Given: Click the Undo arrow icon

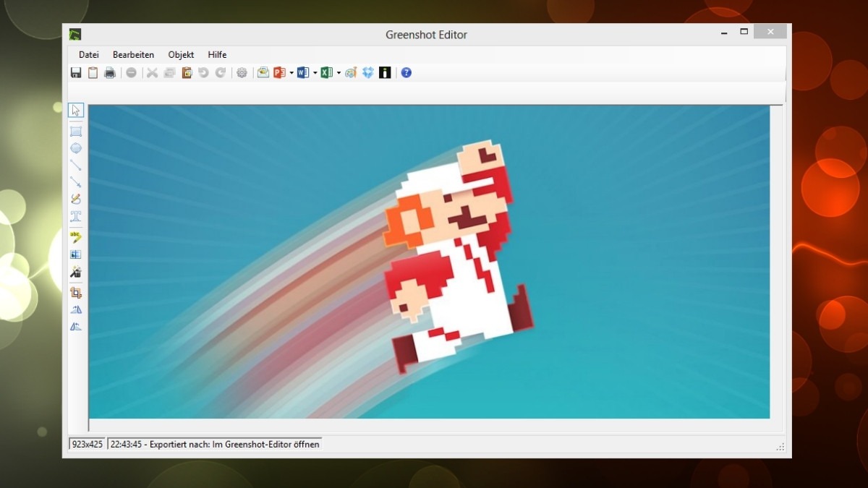Looking at the screenshot, I should pos(203,72).
